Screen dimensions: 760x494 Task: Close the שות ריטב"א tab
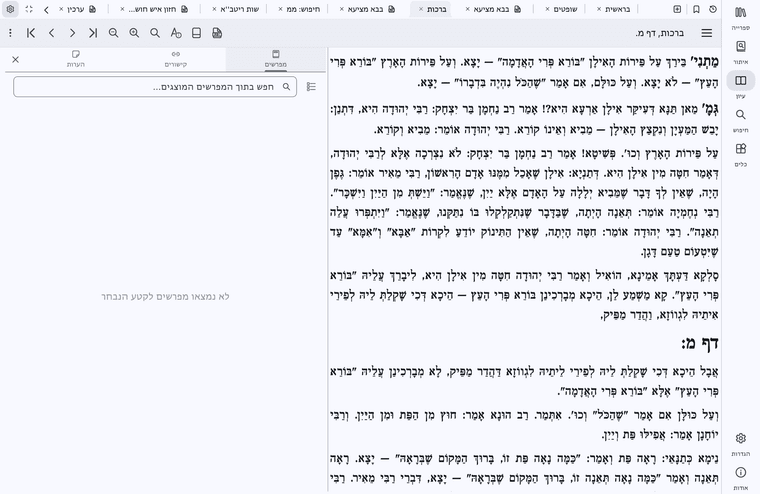[x=214, y=9]
